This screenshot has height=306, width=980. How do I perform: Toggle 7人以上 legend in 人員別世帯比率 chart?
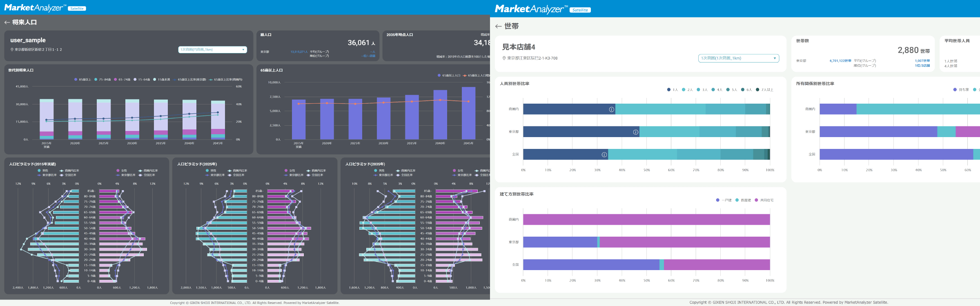click(x=765, y=90)
